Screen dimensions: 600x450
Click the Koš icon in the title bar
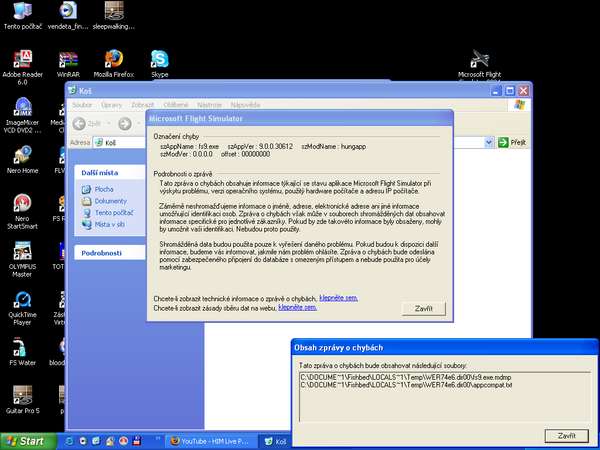[72, 91]
